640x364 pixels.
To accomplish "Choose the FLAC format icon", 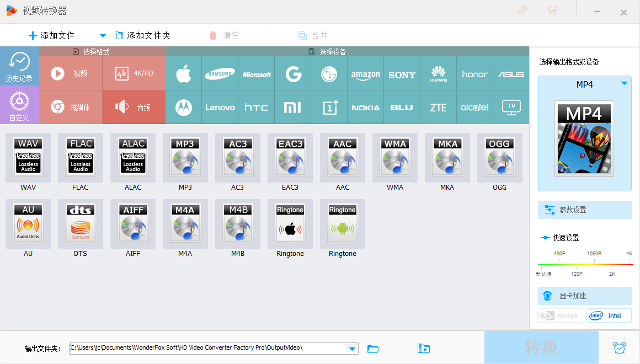I will click(81, 158).
